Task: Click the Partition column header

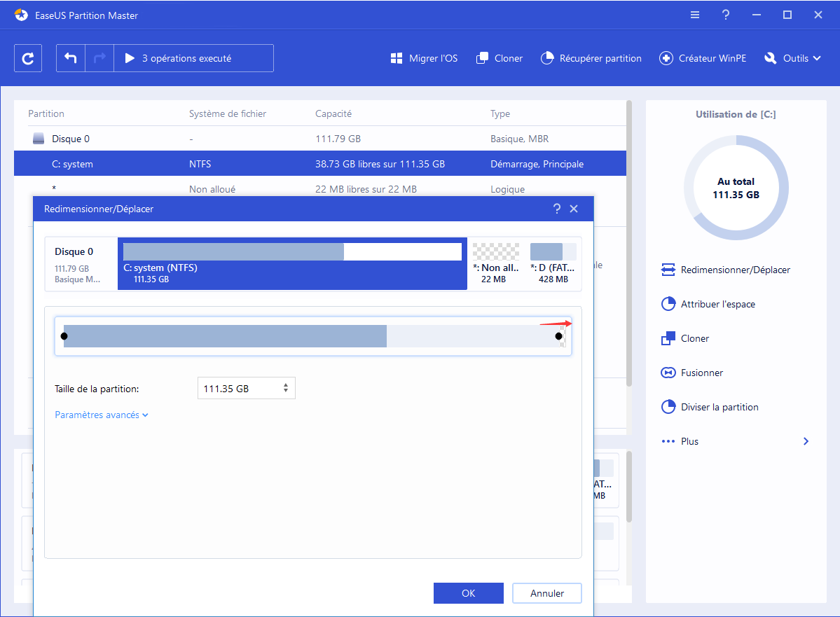Action: [46, 113]
